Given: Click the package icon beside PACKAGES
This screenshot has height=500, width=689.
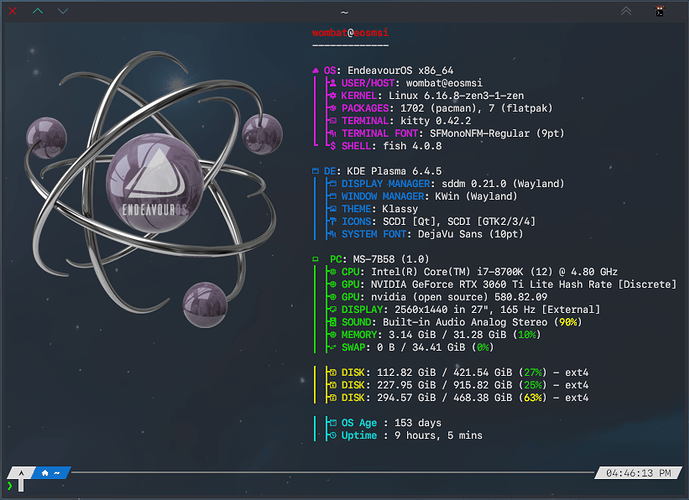Looking at the screenshot, I should pos(333,108).
